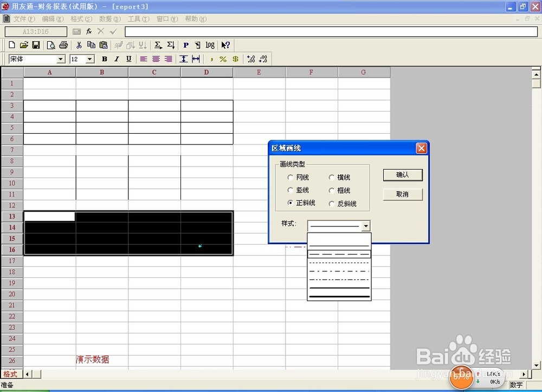
Task: Decrease decimal places
Action: tap(263, 59)
